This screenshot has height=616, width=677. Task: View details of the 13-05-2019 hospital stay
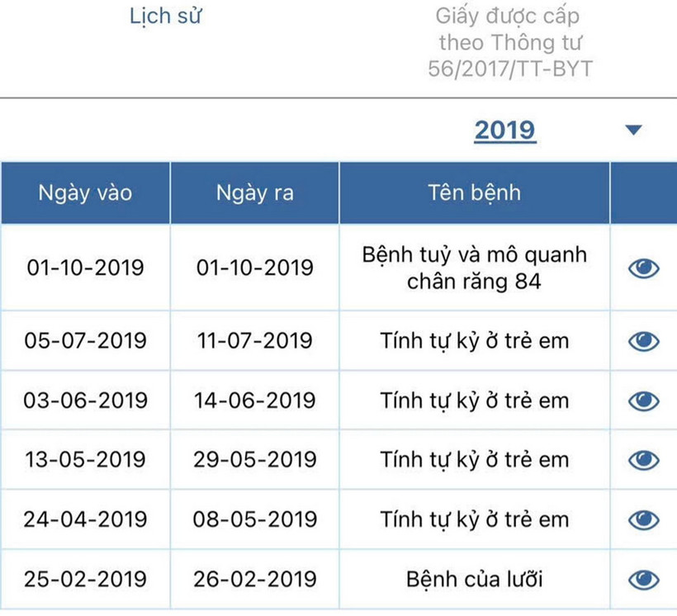coord(643,460)
